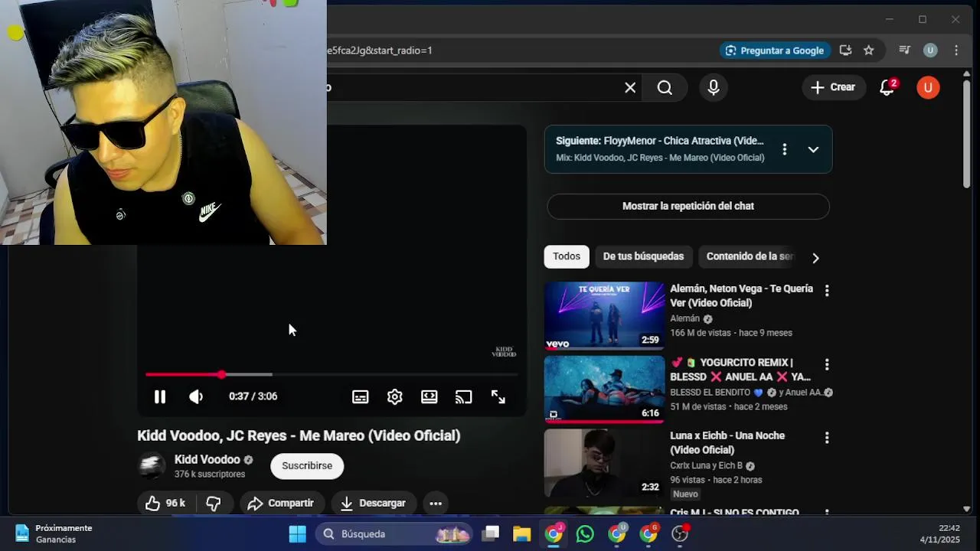Image resolution: width=980 pixels, height=551 pixels.
Task: Open the Luna x Eichb video title
Action: coord(727,442)
